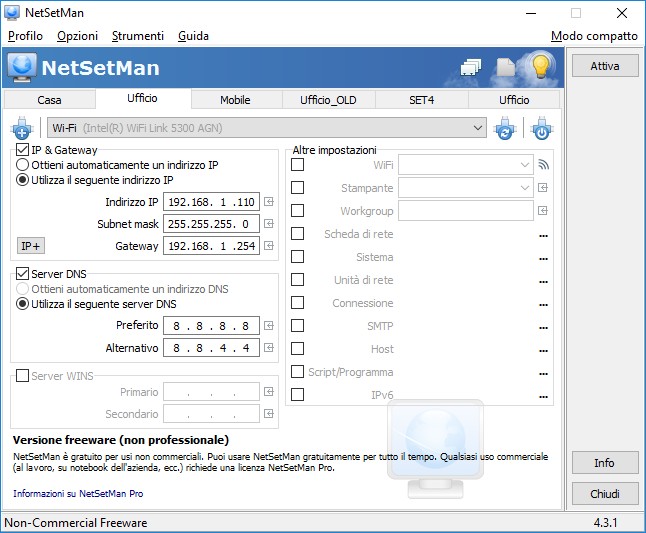Open the Profilo menu
Screen dimensions: 646x533
click(25, 36)
